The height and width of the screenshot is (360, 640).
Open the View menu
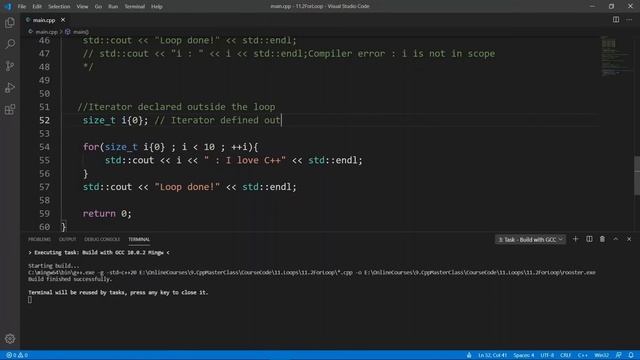(82, 7)
